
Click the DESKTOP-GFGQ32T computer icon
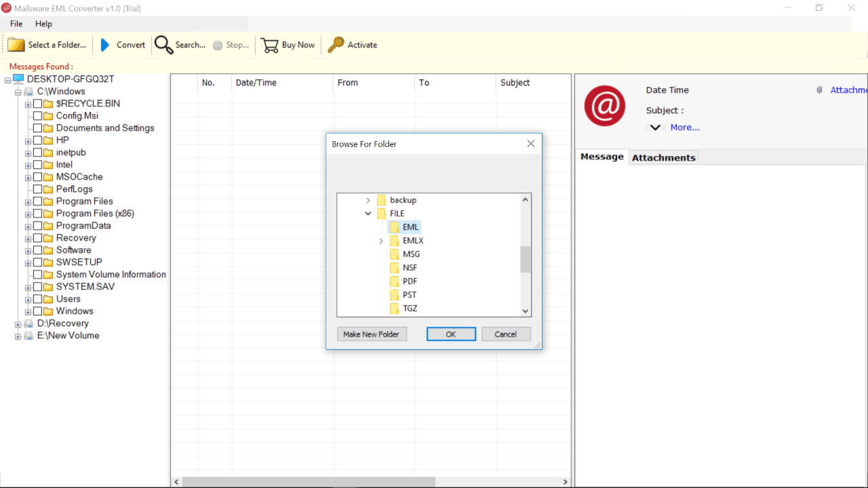18,79
